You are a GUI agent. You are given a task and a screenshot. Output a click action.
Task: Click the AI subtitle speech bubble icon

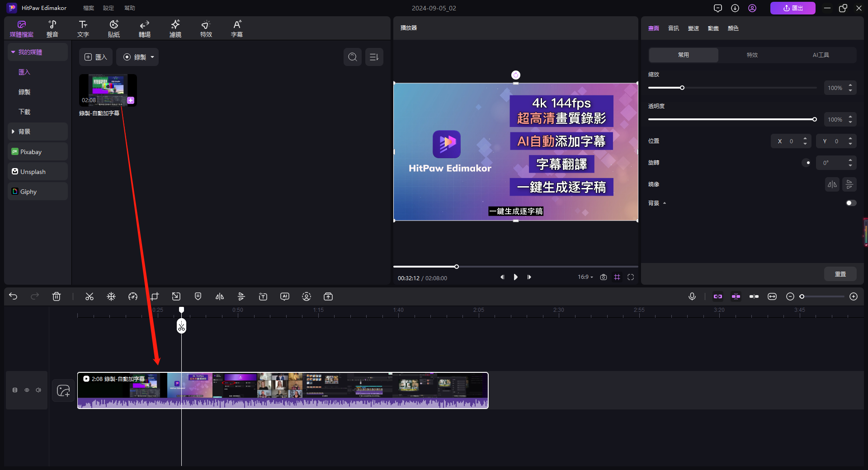point(285,296)
